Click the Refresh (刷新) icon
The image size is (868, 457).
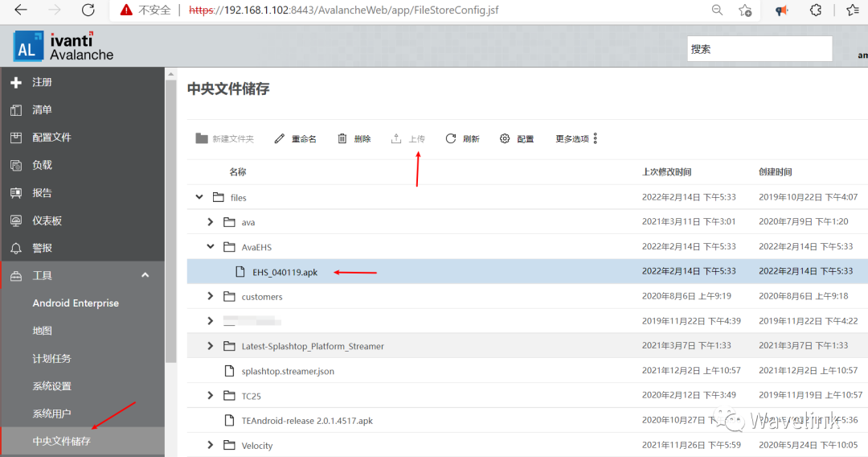(451, 138)
